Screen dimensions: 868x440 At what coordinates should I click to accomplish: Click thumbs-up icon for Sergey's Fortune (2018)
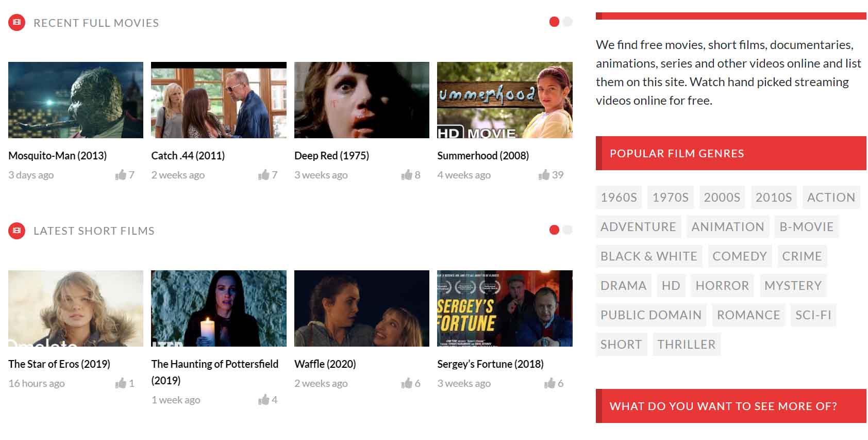(x=550, y=383)
